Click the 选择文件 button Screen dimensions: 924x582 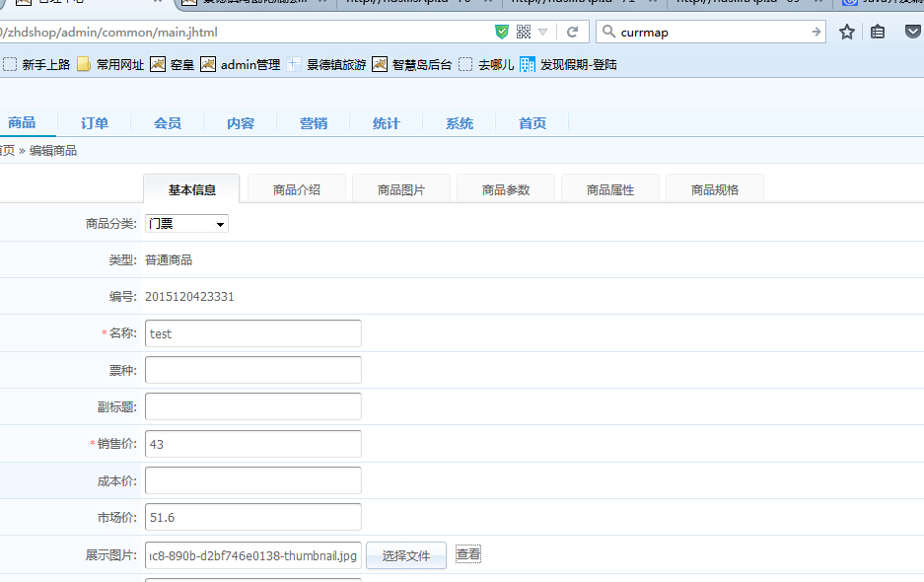click(406, 555)
